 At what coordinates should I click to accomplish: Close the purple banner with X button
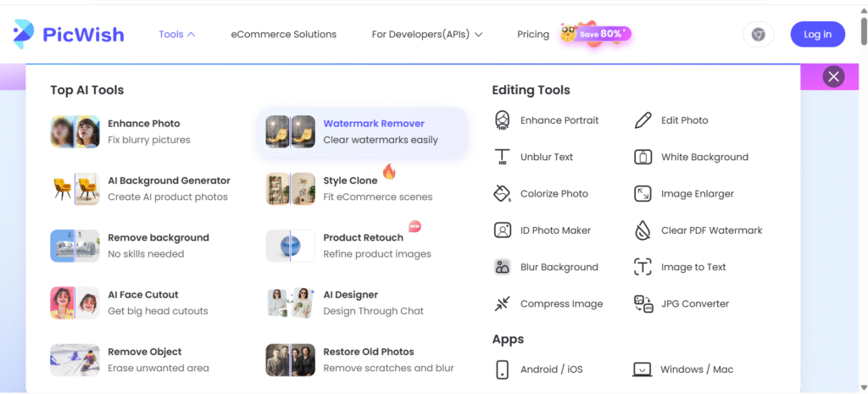pyautogui.click(x=834, y=77)
